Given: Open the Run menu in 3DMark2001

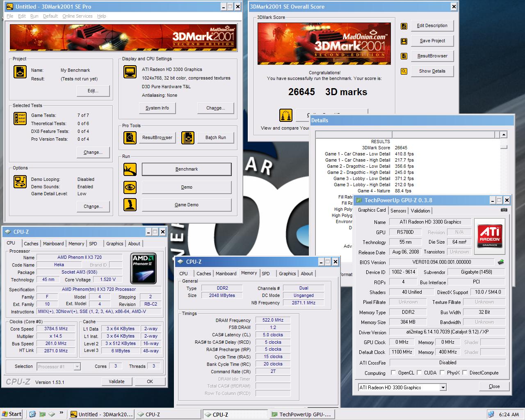Looking at the screenshot, I should coord(34,16).
